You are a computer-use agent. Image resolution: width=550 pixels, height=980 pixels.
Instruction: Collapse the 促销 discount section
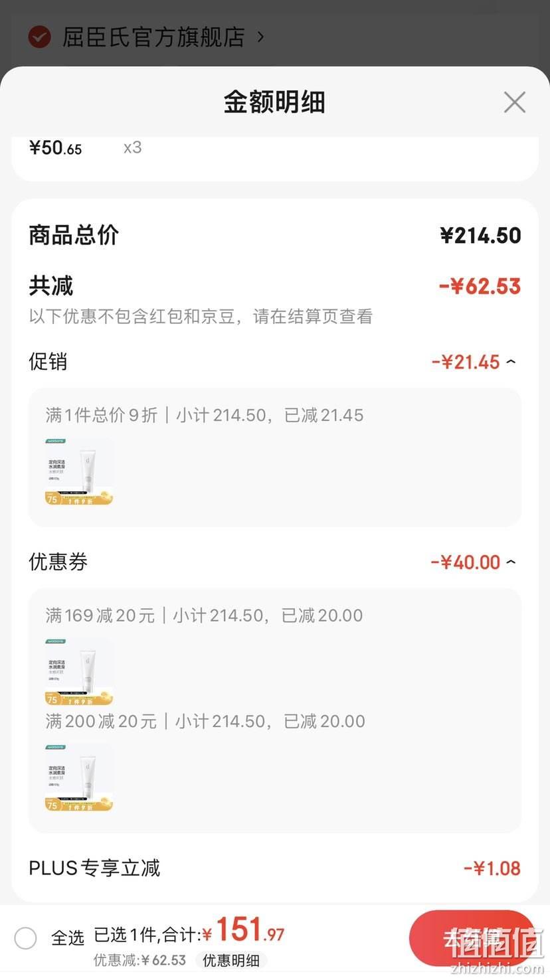pos(511,362)
